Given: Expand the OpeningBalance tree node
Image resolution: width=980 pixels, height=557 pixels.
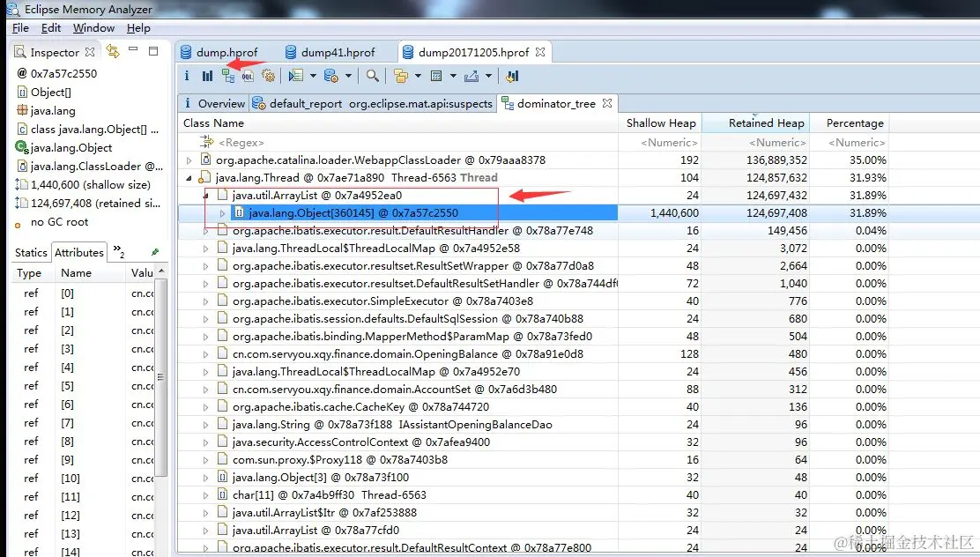Looking at the screenshot, I should click(205, 354).
